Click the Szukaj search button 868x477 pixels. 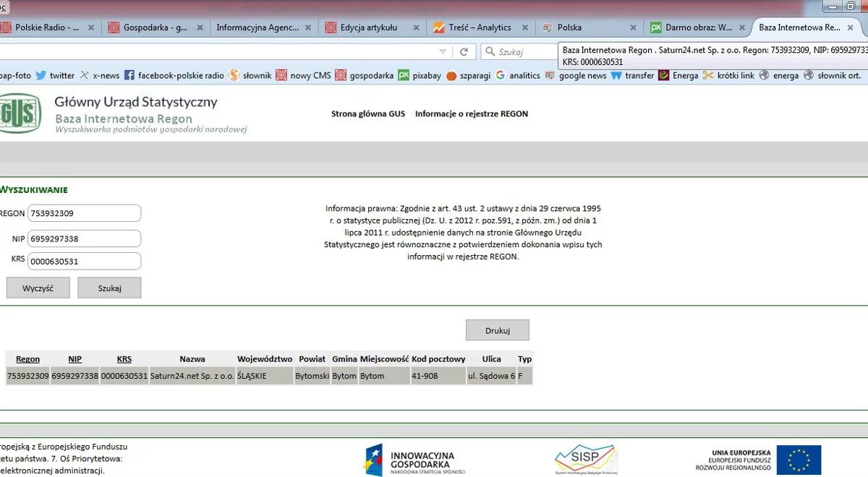click(109, 288)
